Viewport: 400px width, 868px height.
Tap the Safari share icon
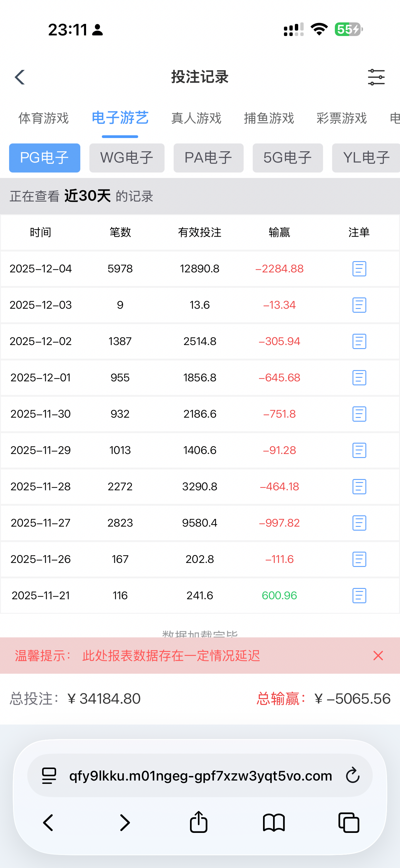point(199,822)
